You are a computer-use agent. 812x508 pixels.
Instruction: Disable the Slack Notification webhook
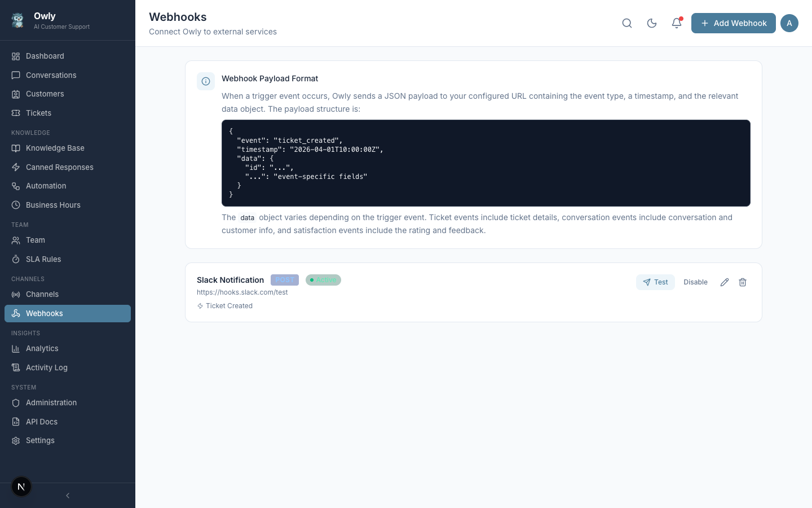point(695,282)
